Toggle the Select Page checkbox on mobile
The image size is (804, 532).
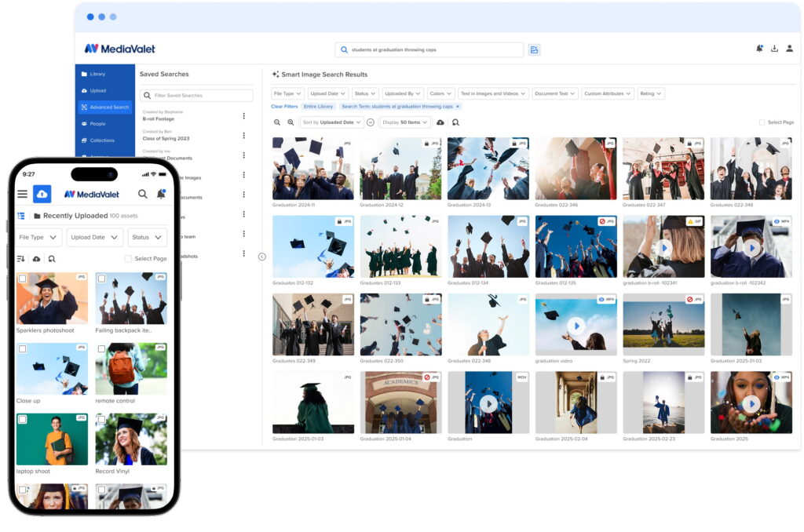(129, 258)
